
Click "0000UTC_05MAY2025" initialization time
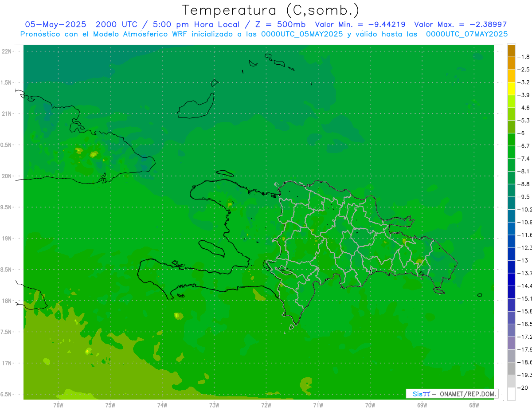(x=302, y=34)
